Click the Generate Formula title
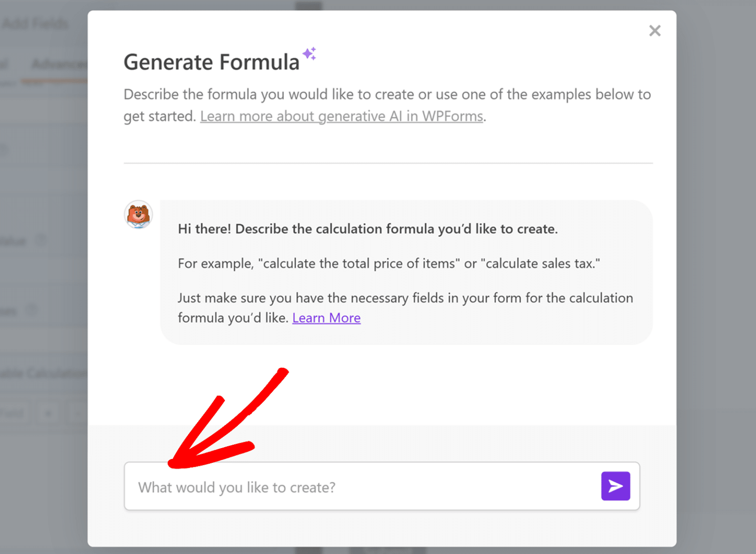756x554 pixels. click(212, 62)
